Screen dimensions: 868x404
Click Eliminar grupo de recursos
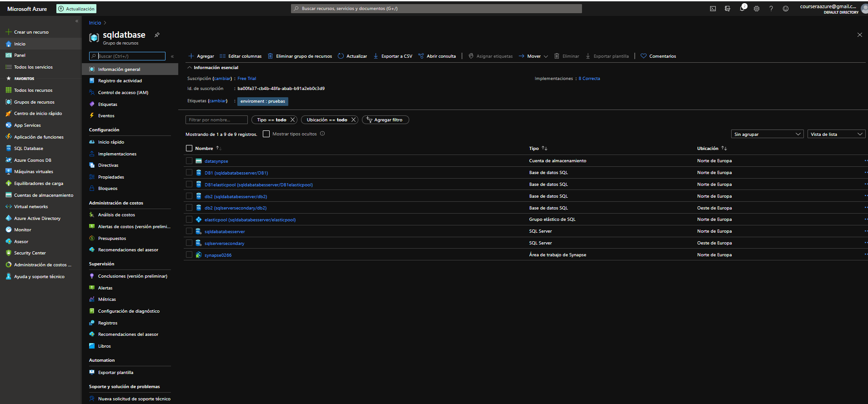pos(300,56)
